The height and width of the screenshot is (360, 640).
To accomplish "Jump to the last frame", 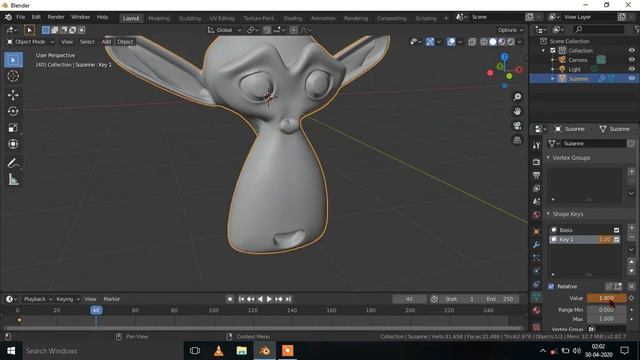I will point(288,299).
